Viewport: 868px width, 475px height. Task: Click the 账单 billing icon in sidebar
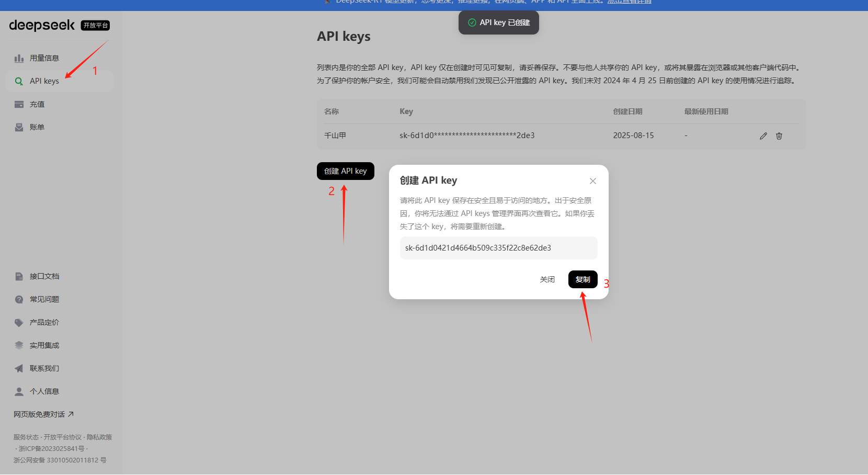pos(19,127)
